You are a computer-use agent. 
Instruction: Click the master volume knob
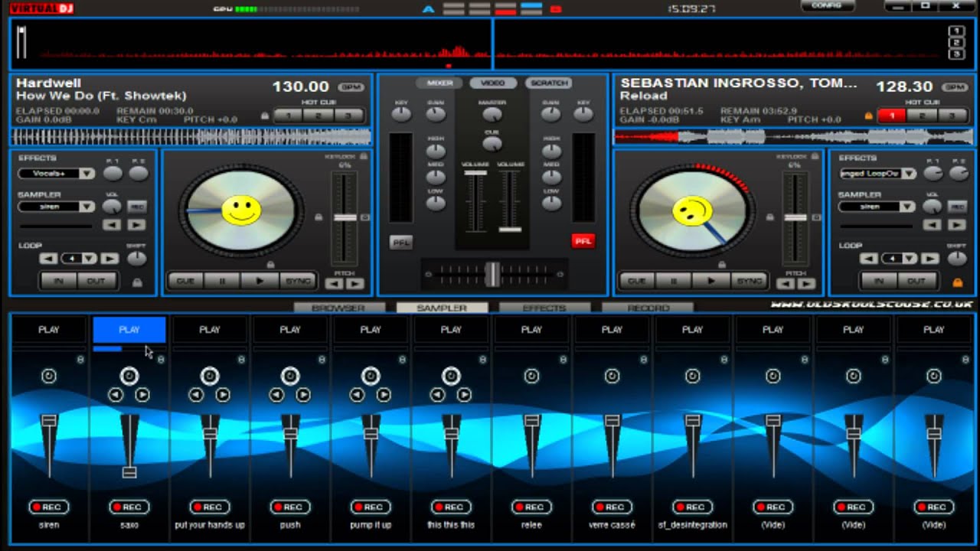click(492, 115)
